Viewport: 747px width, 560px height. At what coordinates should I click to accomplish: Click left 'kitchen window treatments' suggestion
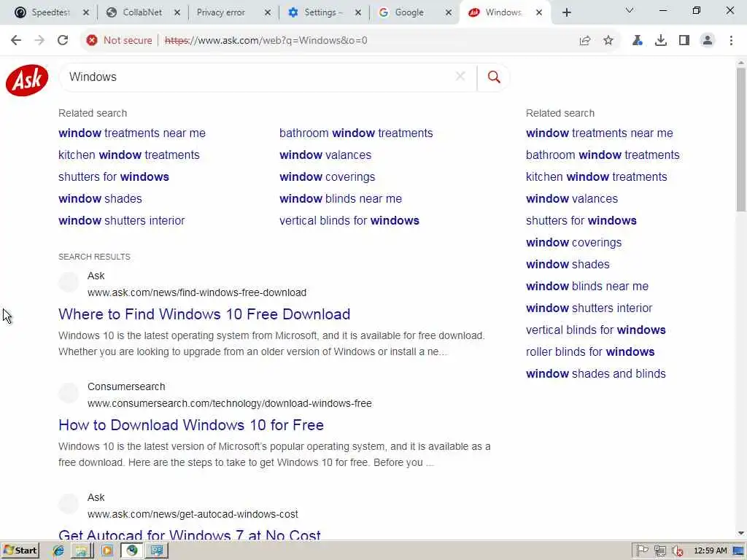tap(128, 155)
